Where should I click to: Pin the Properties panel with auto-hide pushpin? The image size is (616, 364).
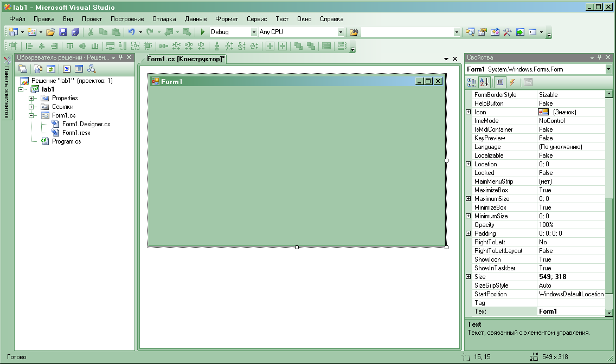click(x=600, y=57)
